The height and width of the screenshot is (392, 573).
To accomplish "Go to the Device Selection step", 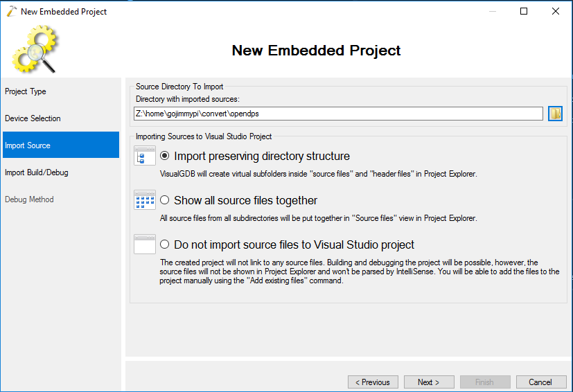I will click(61, 118).
